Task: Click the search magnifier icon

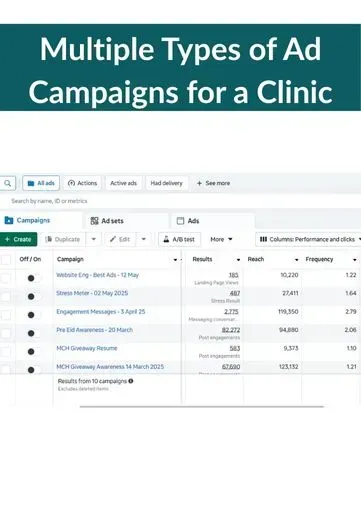Action: pos(7,183)
